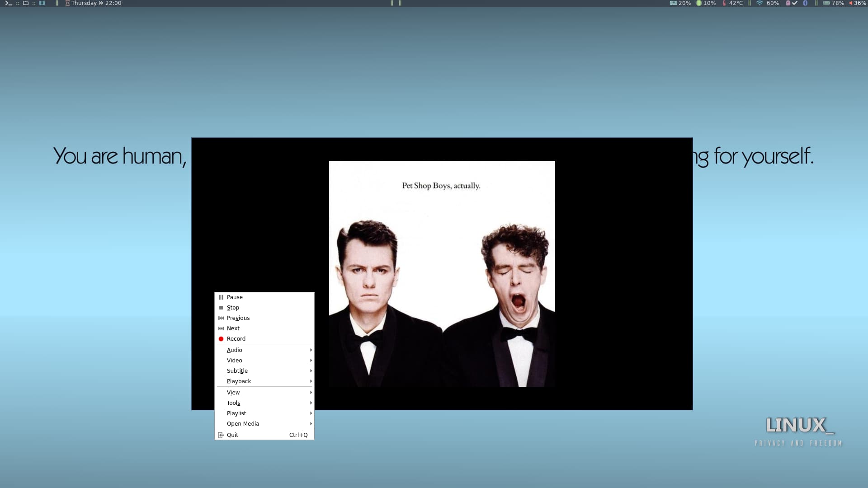The width and height of the screenshot is (868, 488).
Task: Select Next from the context menu
Action: [264, 328]
